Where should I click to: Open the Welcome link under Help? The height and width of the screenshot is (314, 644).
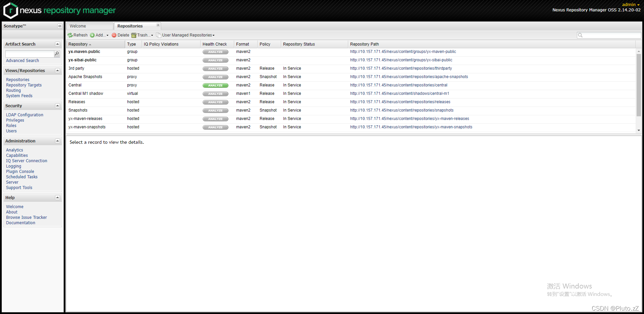(x=15, y=207)
